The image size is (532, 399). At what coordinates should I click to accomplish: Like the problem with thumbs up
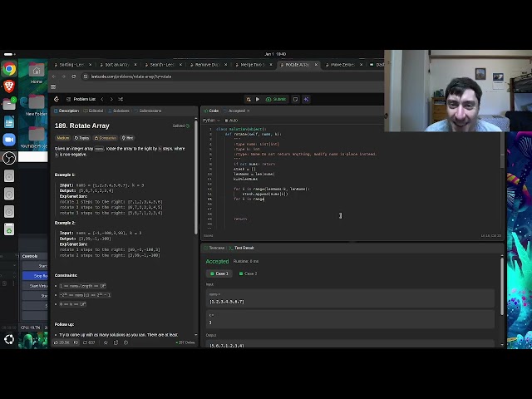pyautogui.click(x=62, y=342)
